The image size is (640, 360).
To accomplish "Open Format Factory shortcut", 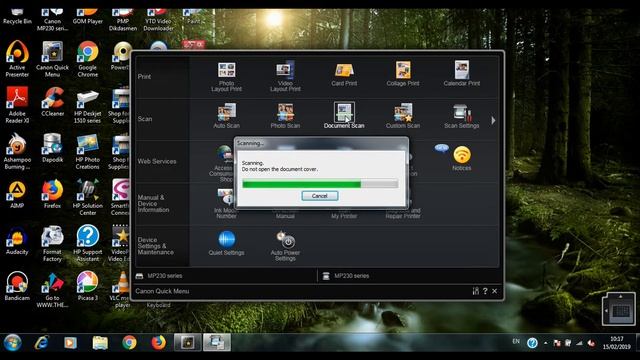I will [52, 243].
